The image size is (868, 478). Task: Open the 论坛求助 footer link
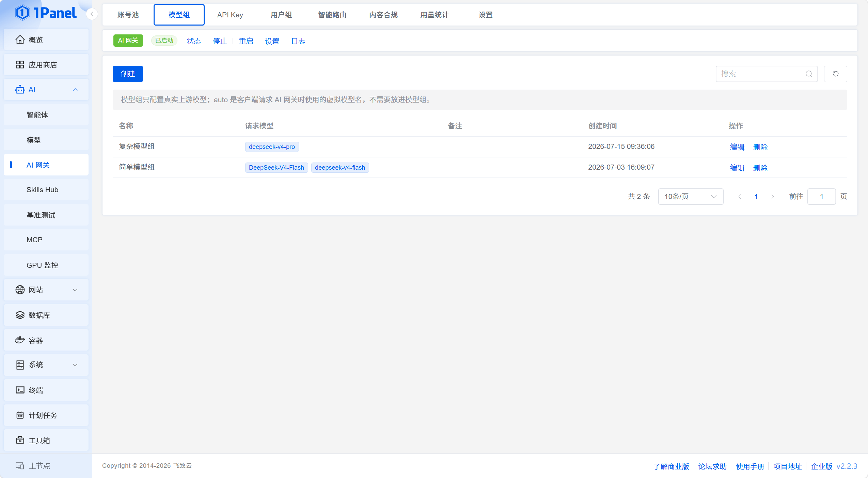[x=712, y=466]
